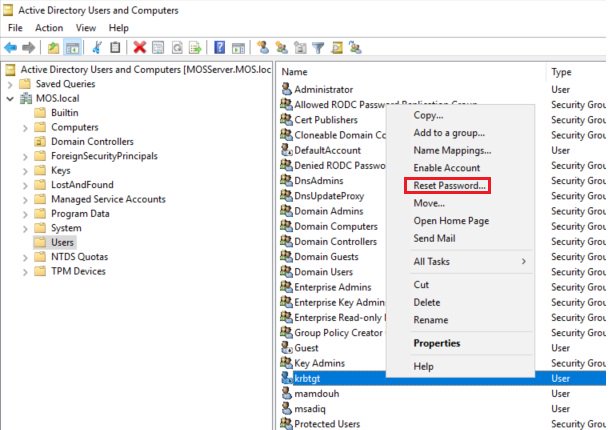Click the Refresh toolbar icon

[177, 48]
